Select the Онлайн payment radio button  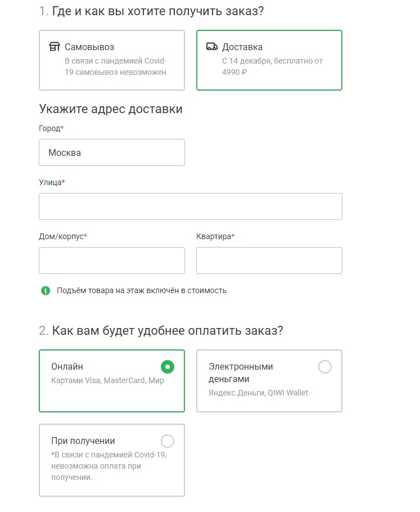[167, 367]
